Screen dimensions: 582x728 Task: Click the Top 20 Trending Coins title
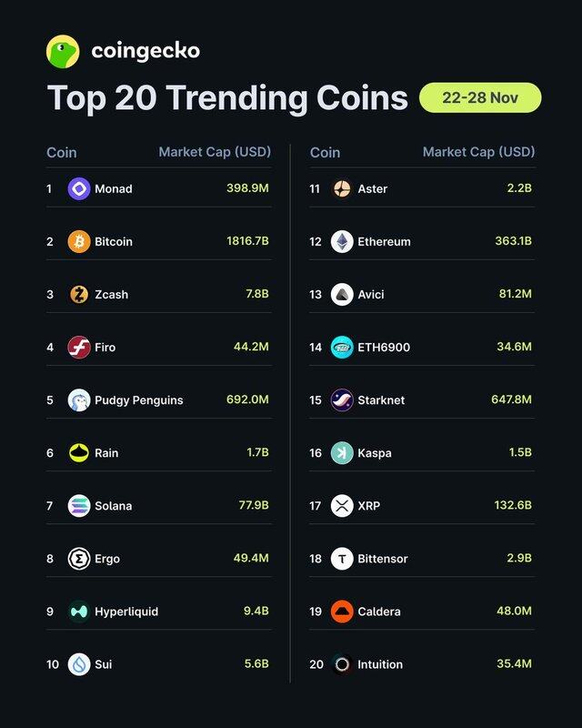tap(226, 98)
